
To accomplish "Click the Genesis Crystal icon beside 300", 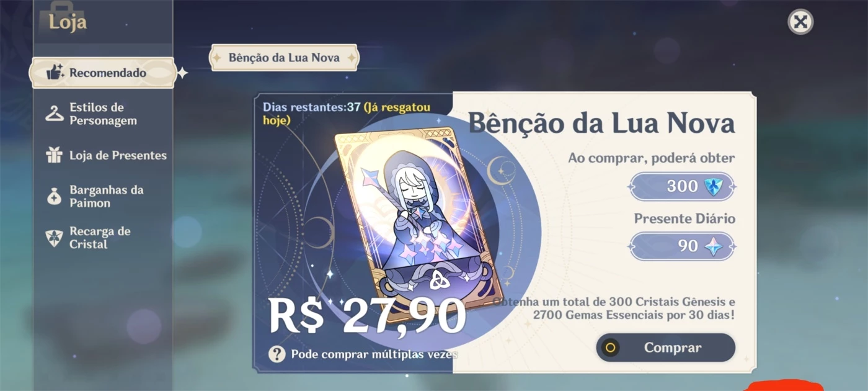I will point(714,186).
